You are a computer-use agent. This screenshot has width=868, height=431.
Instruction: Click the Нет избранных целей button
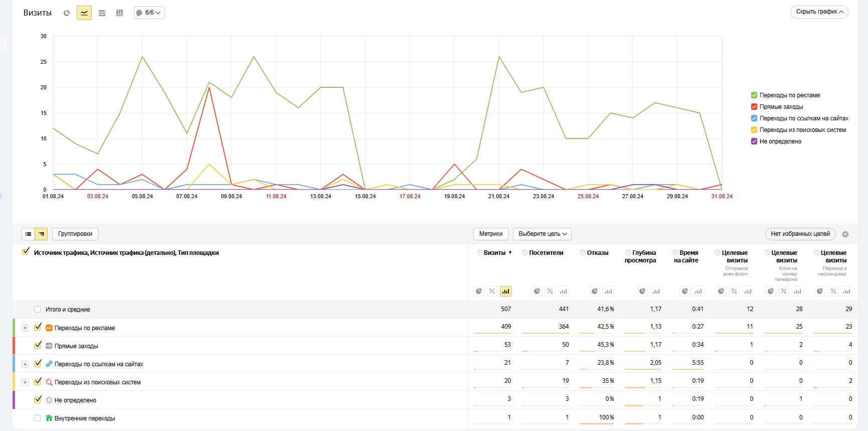[800, 234]
